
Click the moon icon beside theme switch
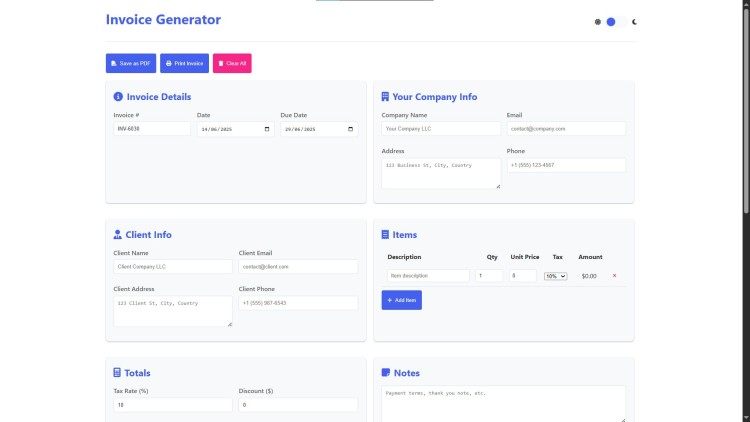tap(634, 22)
